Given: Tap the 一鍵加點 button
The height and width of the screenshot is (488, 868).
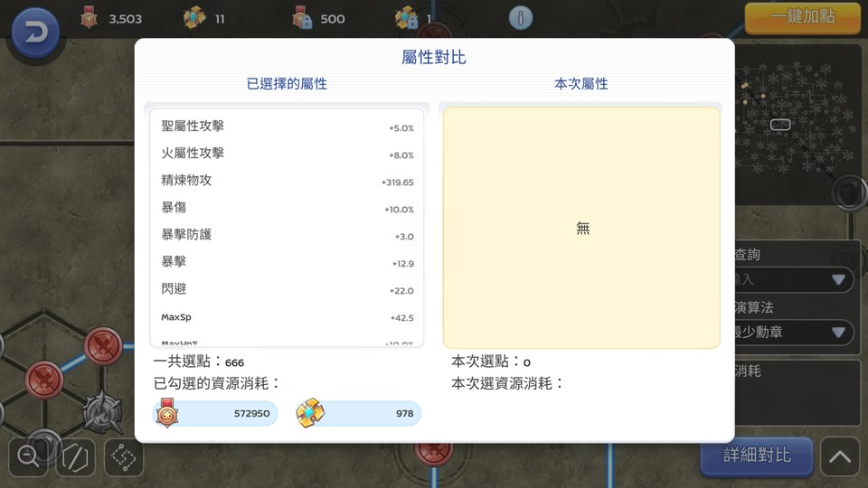Looking at the screenshot, I should pyautogui.click(x=802, y=17).
